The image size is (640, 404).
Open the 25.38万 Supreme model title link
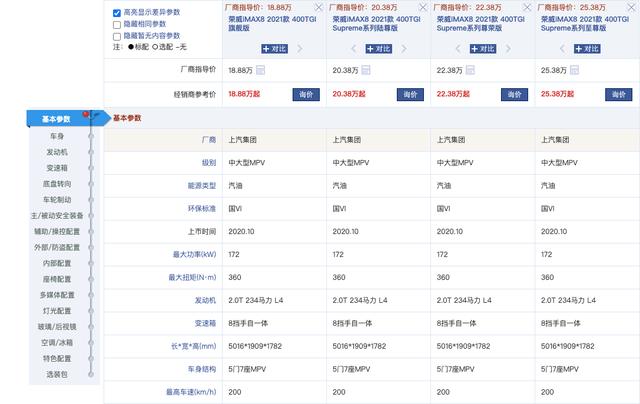[x=585, y=23]
